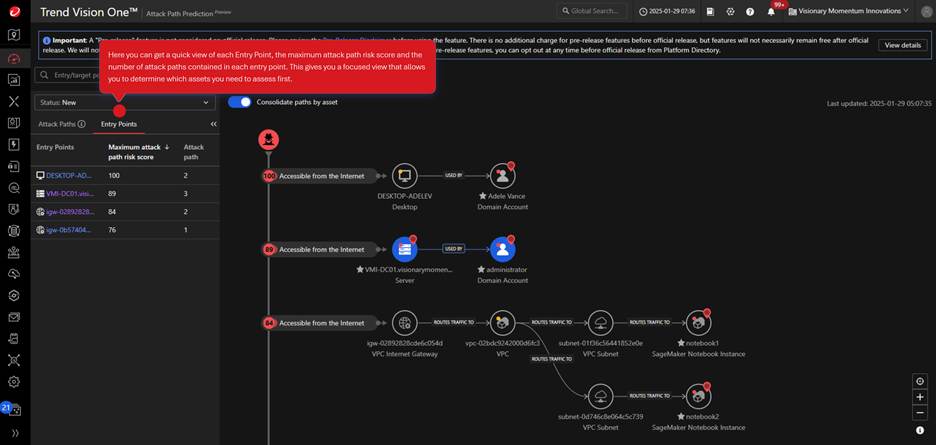
Task: Click the Global Search field
Action: coord(592,11)
